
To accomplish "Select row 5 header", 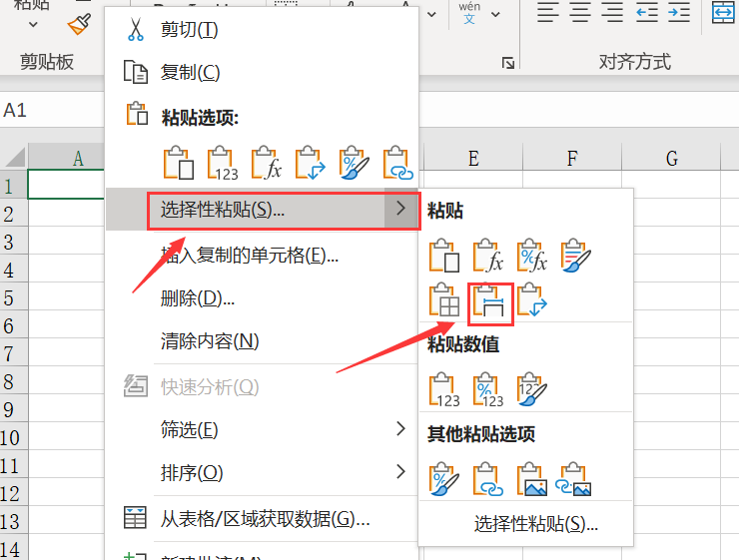I will point(14,298).
